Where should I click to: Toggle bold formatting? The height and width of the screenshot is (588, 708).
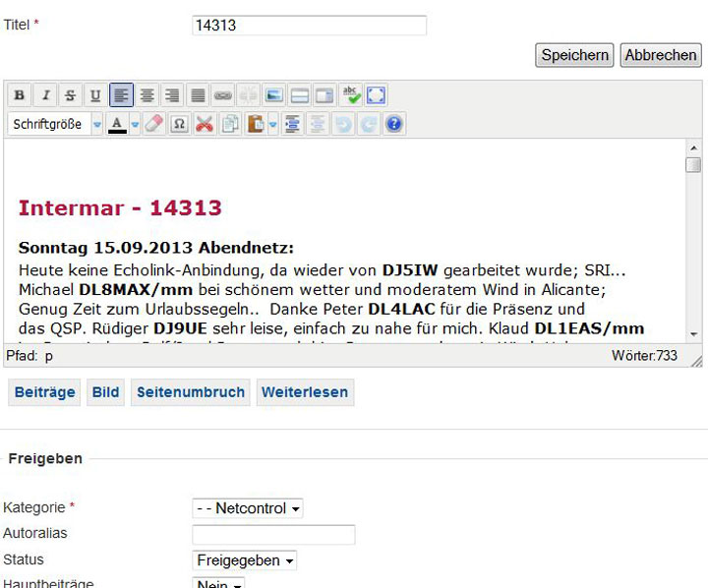pos(19,94)
